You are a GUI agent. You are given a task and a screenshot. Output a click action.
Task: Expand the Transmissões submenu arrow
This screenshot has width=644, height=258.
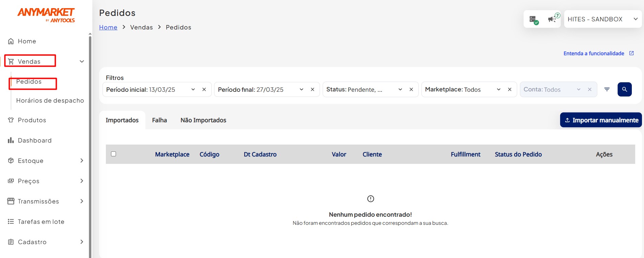(82, 201)
